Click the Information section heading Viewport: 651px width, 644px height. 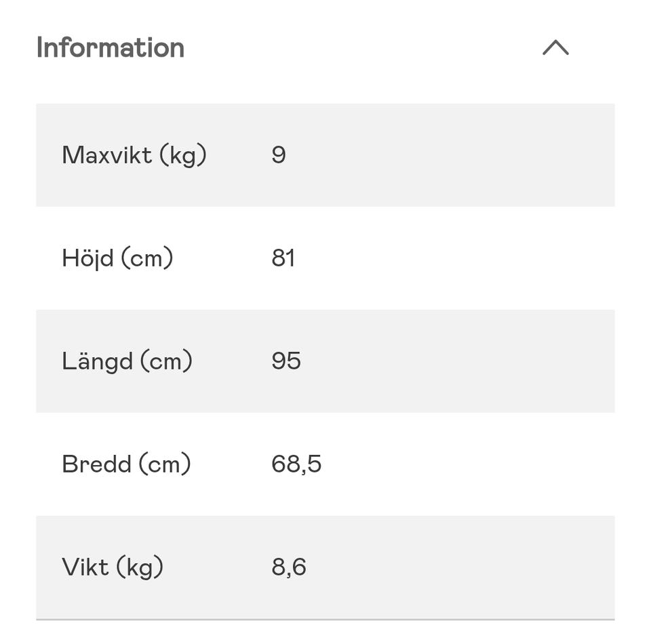tap(111, 48)
